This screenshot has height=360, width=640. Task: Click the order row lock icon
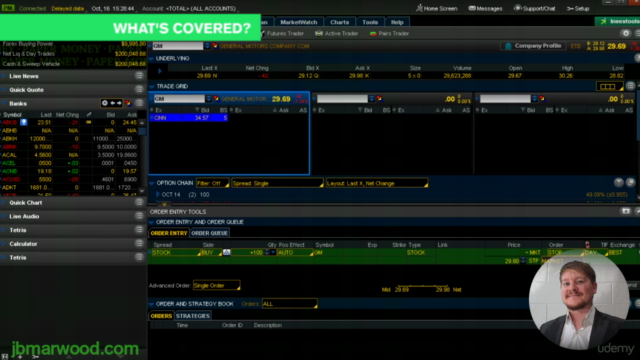click(587, 245)
